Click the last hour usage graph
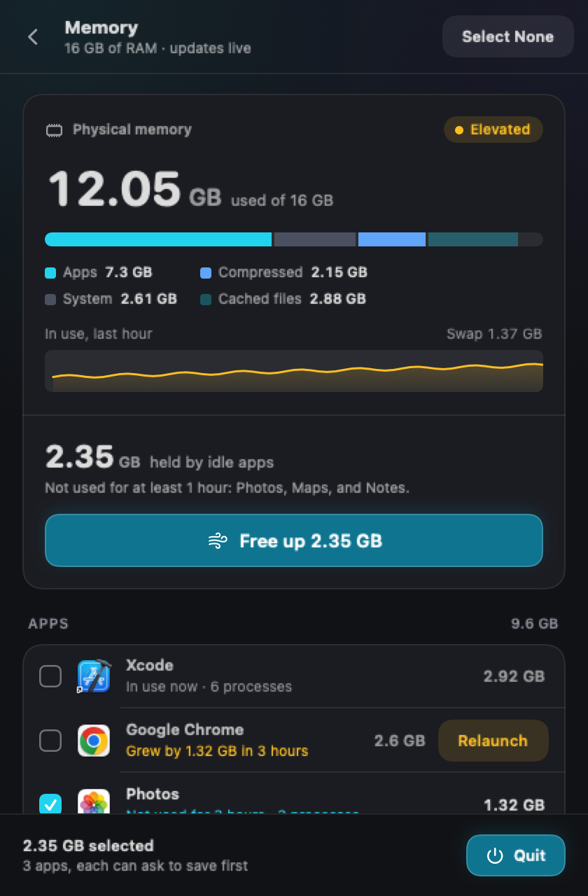The height and width of the screenshot is (896, 588). pyautogui.click(x=294, y=371)
